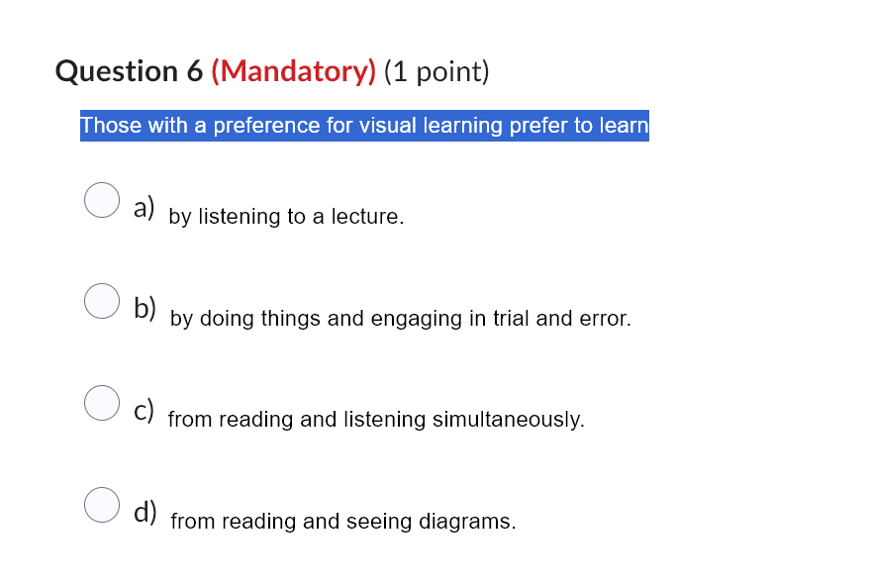The image size is (869, 588).
Task: Click the letter label 'd)'
Action: 145,512
